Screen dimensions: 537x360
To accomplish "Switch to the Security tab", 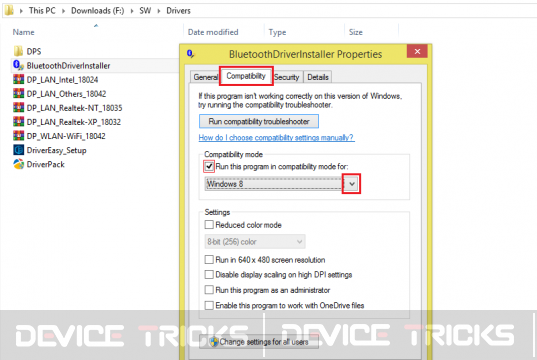I will coord(287,77).
